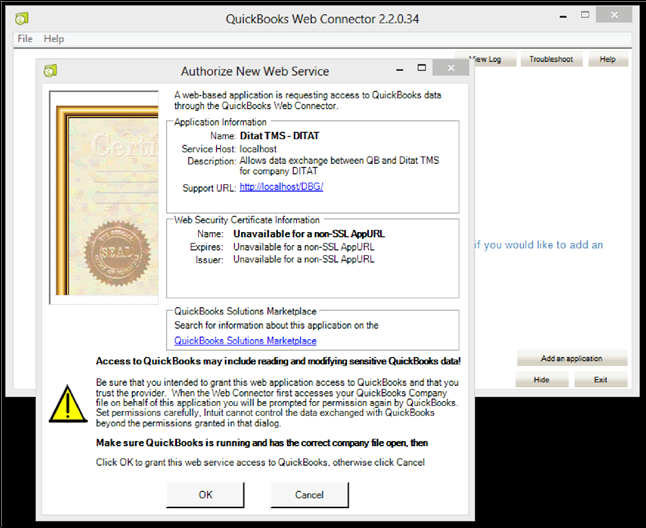This screenshot has width=646, height=528.
Task: Click the Help button beside Troubleshoot
Action: [x=607, y=60]
